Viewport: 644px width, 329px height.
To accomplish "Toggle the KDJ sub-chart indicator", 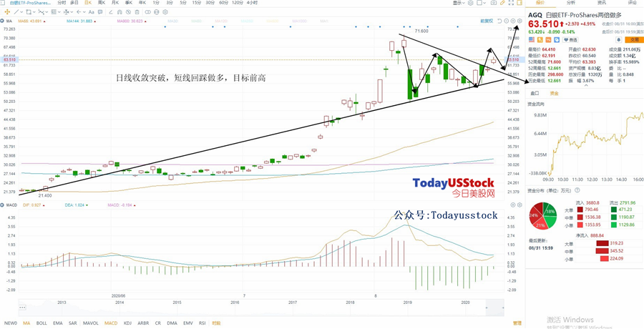I will [x=128, y=323].
